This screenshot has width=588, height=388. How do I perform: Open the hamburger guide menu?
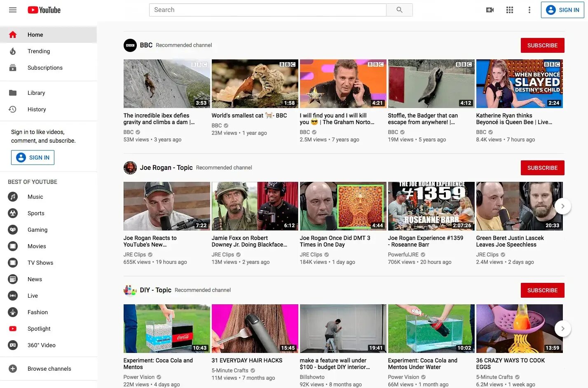13,10
